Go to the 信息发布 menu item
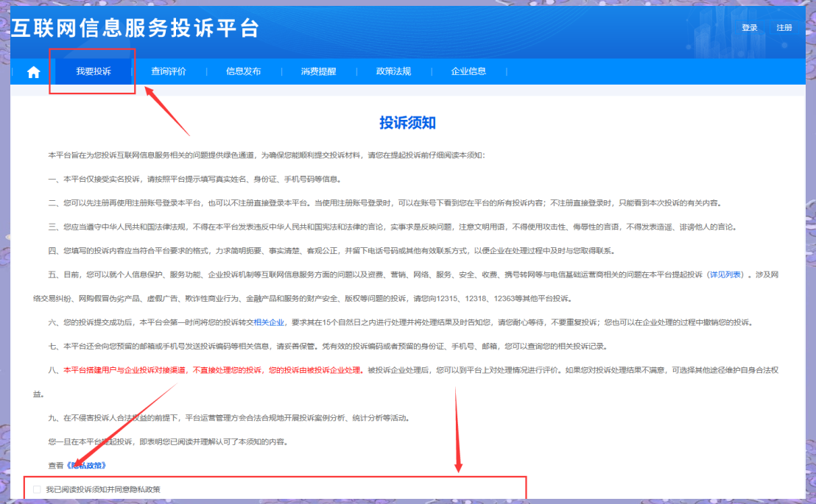Screen dimensions: 816x504 [x=243, y=71]
